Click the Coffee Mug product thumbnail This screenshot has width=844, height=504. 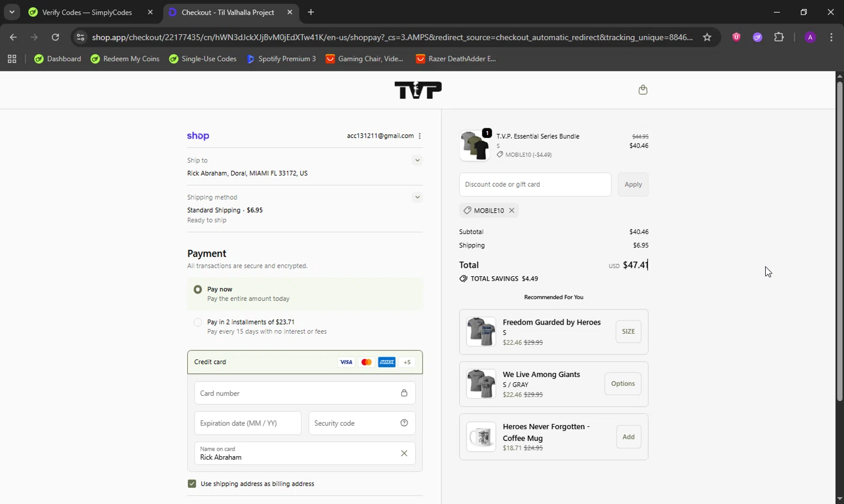click(481, 436)
